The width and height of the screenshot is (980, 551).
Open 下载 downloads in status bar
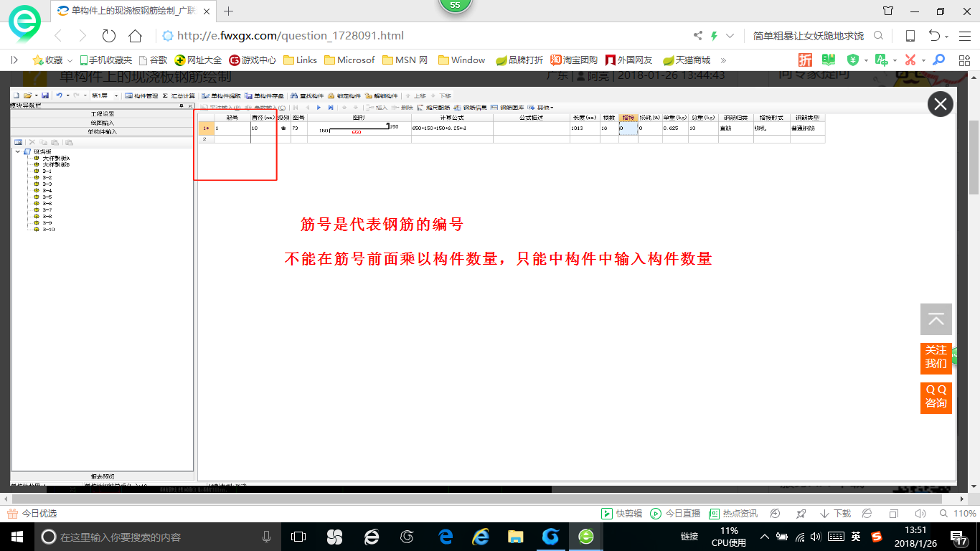[835, 514]
